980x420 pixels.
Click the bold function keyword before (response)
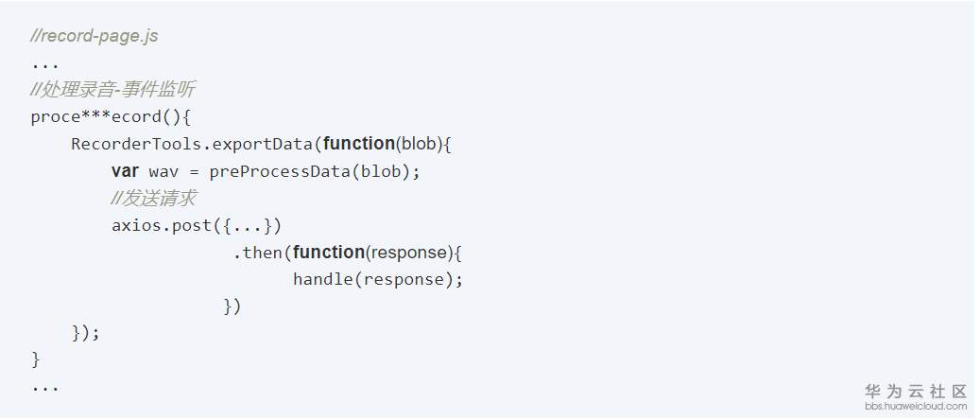pyautogui.click(x=329, y=253)
